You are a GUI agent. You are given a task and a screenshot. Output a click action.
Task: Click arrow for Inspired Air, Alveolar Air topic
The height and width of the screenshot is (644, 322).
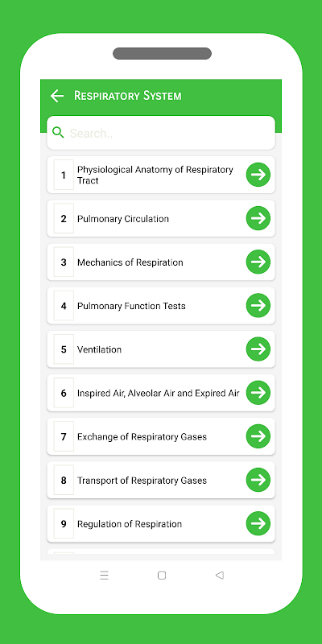(x=258, y=393)
